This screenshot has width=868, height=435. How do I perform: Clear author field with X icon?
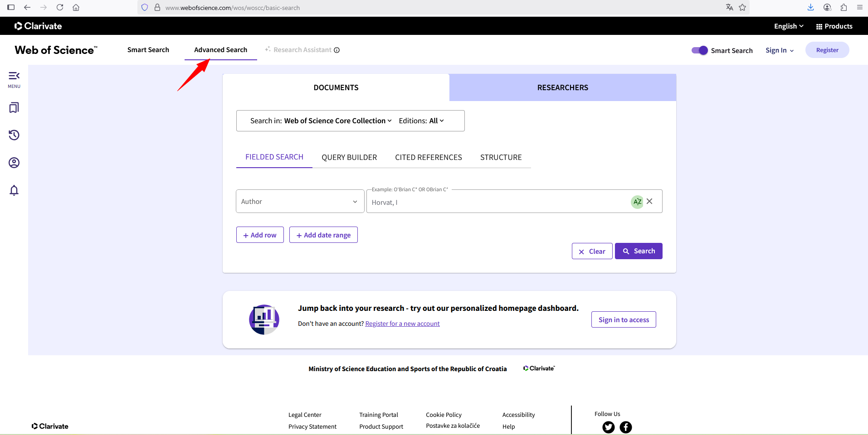(x=649, y=201)
